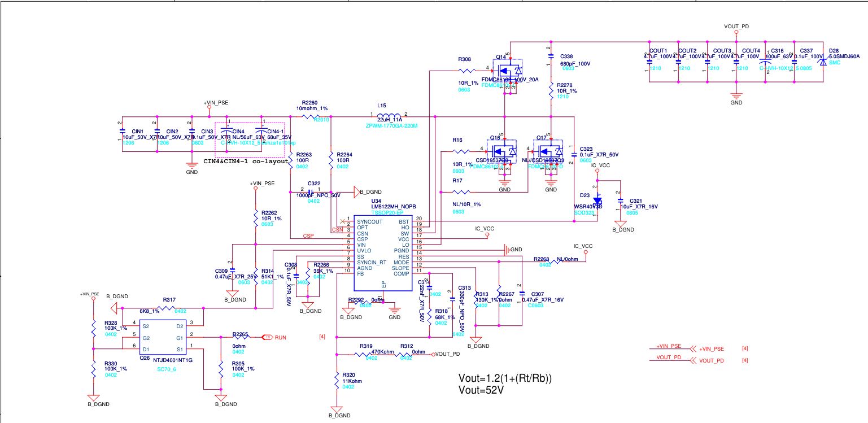Click the D23 diode symbol
Image resolution: width=868 pixels, height=423 pixels.
click(x=597, y=200)
